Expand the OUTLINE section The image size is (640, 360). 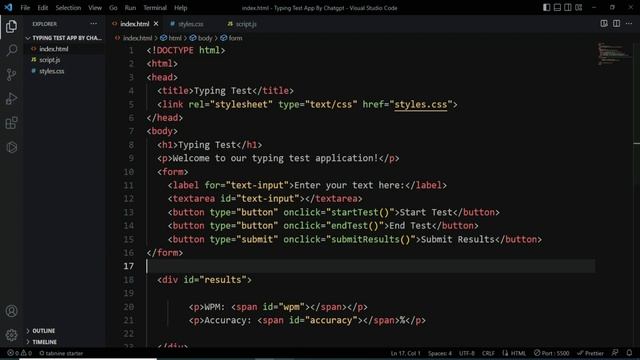(64, 331)
